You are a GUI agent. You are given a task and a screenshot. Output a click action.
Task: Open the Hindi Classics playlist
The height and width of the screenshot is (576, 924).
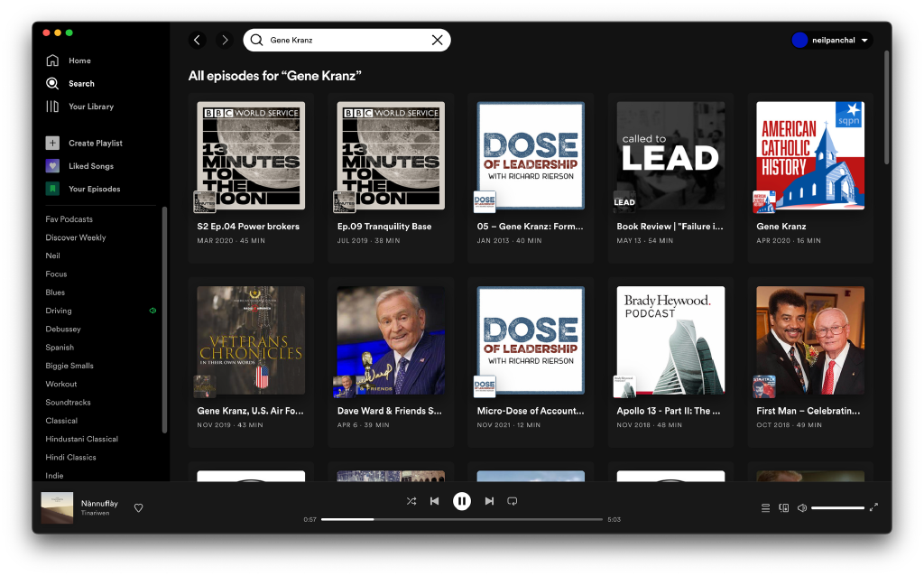70,457
